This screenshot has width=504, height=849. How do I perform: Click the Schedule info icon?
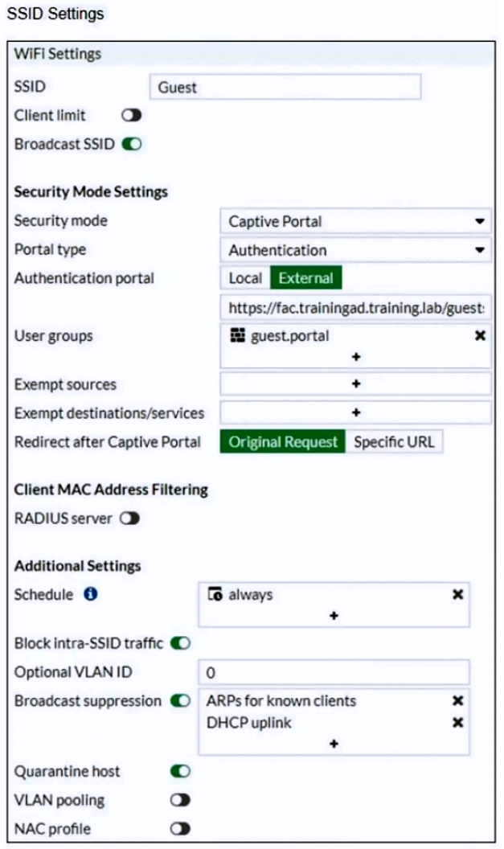pos(91,595)
